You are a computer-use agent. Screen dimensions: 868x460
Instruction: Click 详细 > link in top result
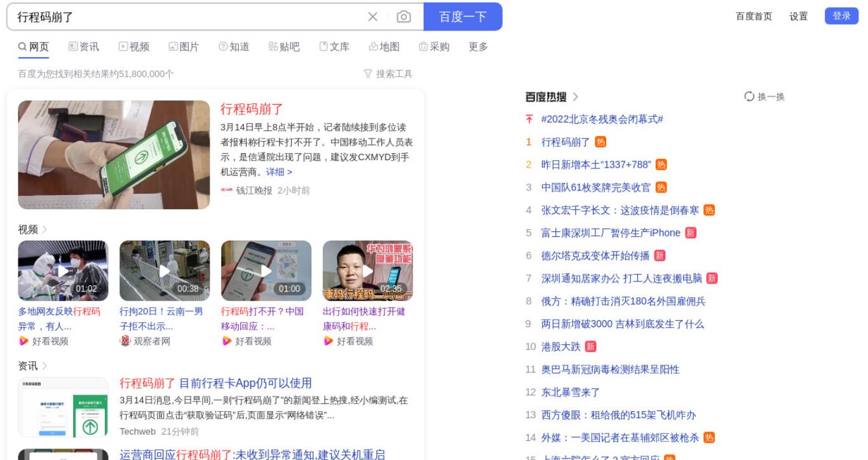pyautogui.click(x=279, y=172)
